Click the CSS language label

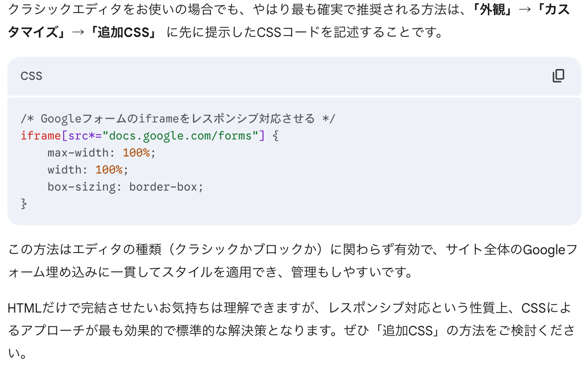tap(31, 76)
